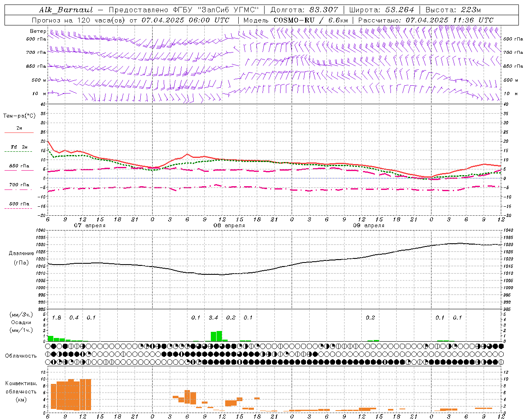Click the 'Тем-ра(°C)' temperature panel label

[x=20, y=116]
